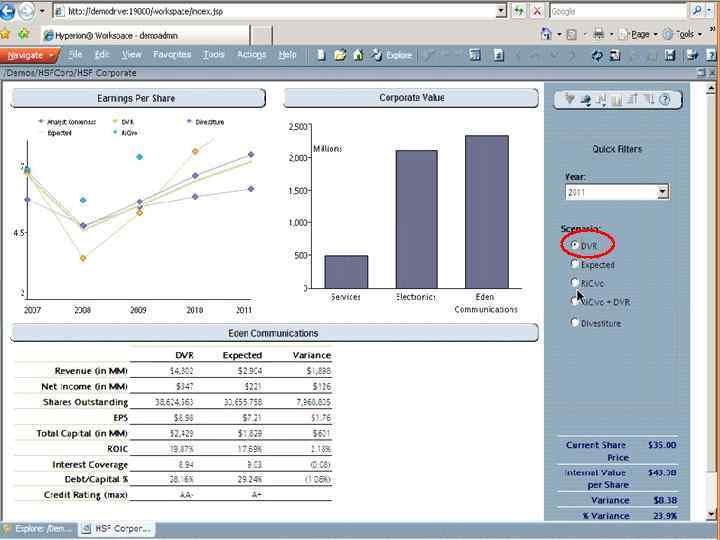Screen dimensions: 720x540
Task: Click the Save icon in Workspace toolbar
Action: 670,56
